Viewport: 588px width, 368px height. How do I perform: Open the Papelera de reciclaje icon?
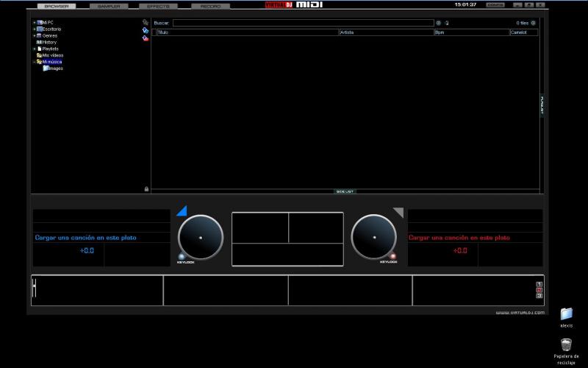pos(565,344)
